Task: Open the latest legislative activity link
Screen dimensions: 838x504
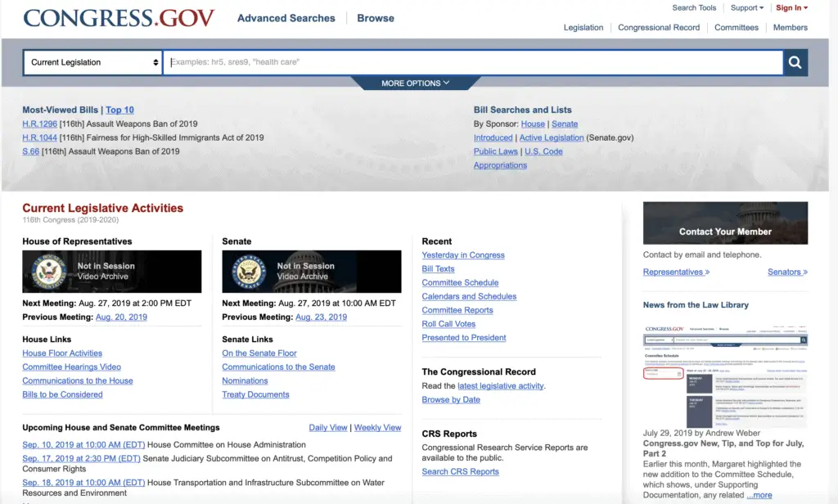Action: click(x=501, y=386)
